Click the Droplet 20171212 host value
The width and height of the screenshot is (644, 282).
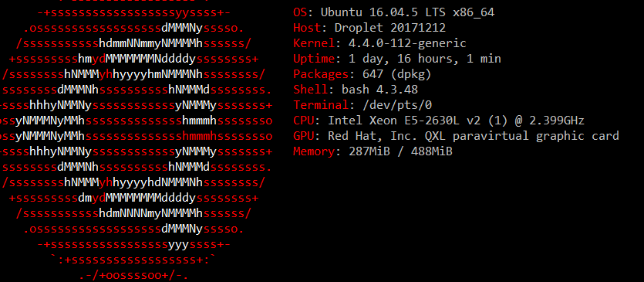pyautogui.click(x=390, y=28)
